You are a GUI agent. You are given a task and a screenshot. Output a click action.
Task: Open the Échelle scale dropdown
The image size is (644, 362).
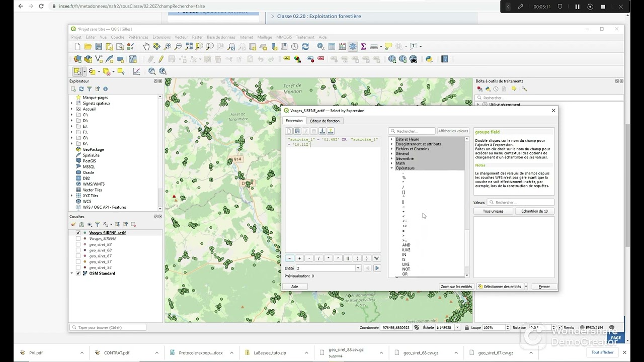pos(457,327)
